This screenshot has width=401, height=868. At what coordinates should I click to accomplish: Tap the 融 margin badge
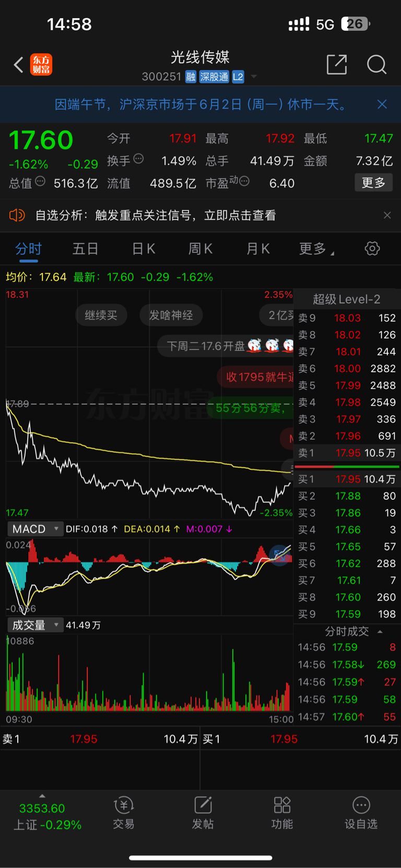point(191,77)
